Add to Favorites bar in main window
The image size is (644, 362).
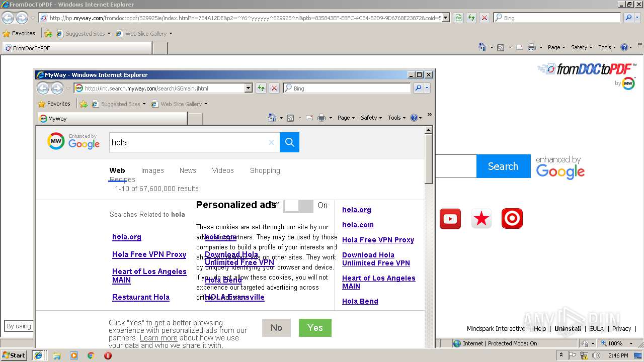pos(48,34)
